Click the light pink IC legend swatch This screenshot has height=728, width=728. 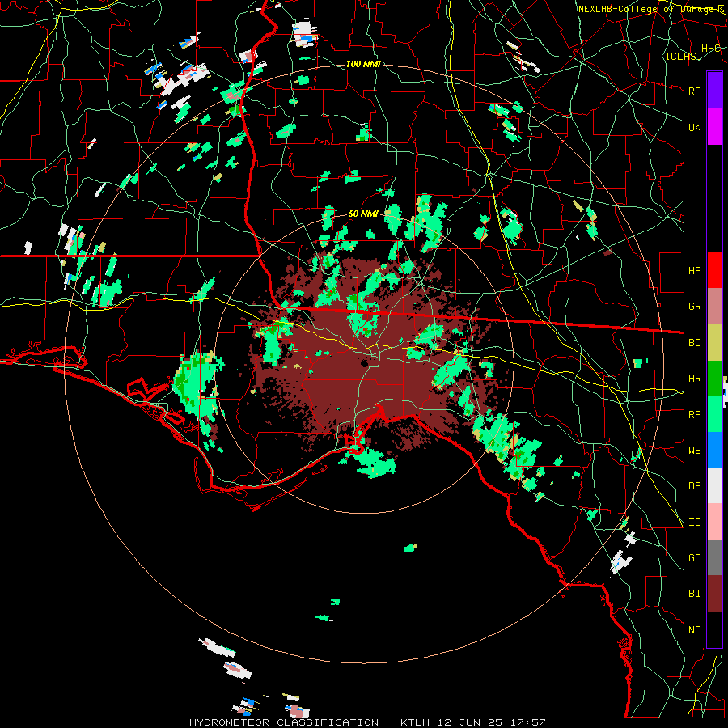714,523
